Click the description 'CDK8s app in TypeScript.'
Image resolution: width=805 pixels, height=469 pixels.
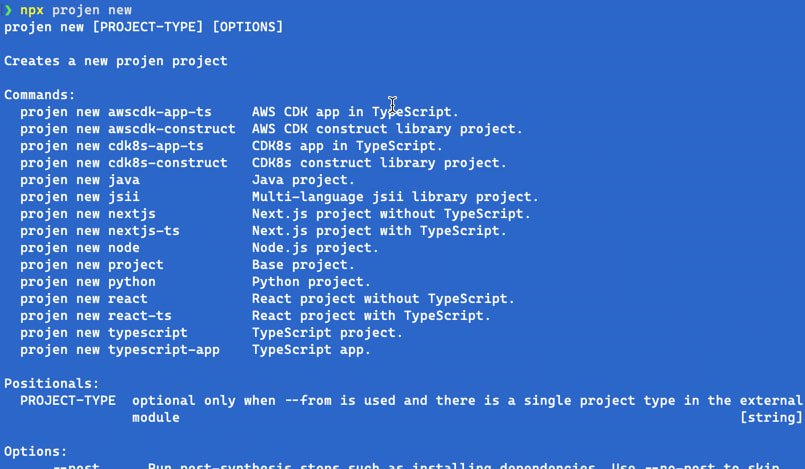(x=347, y=146)
